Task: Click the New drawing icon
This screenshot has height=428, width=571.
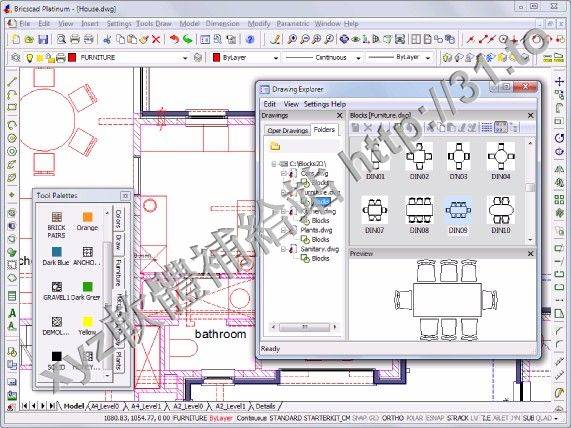Action: click(15, 39)
